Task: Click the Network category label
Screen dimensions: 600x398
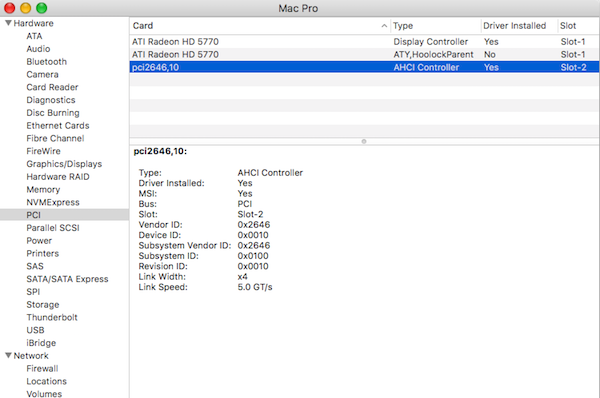Action: coord(31,356)
